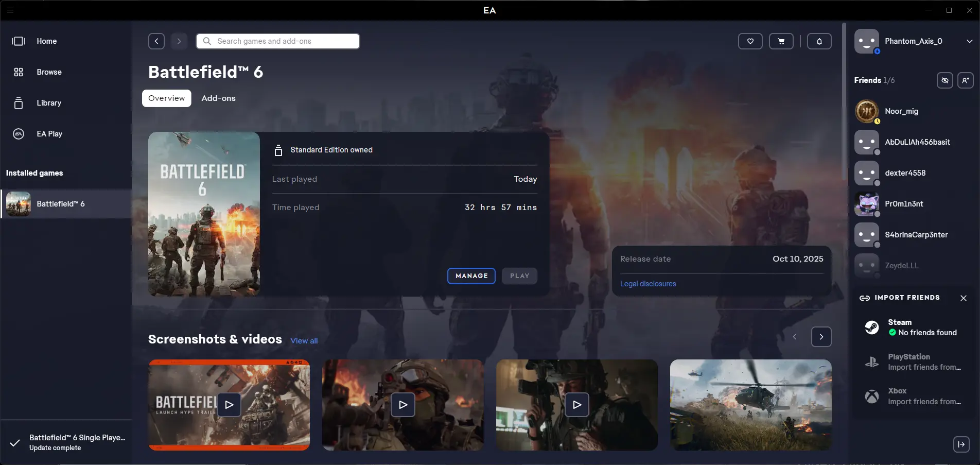Navigate back with the left chevron
Image resolution: width=980 pixels, height=465 pixels.
pyautogui.click(x=156, y=41)
